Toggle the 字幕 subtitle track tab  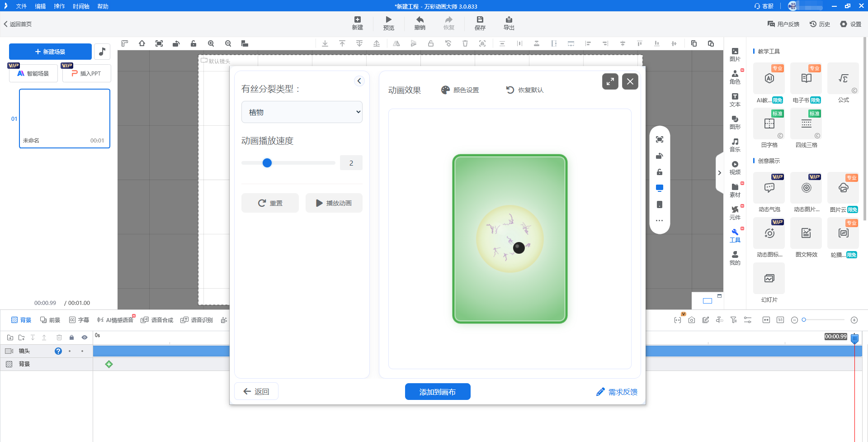(x=79, y=320)
